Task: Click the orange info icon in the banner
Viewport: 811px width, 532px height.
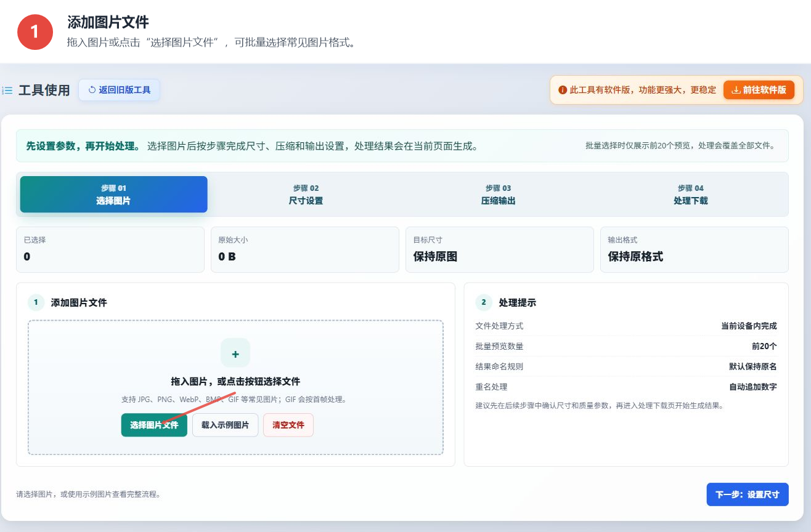Action: [x=562, y=90]
